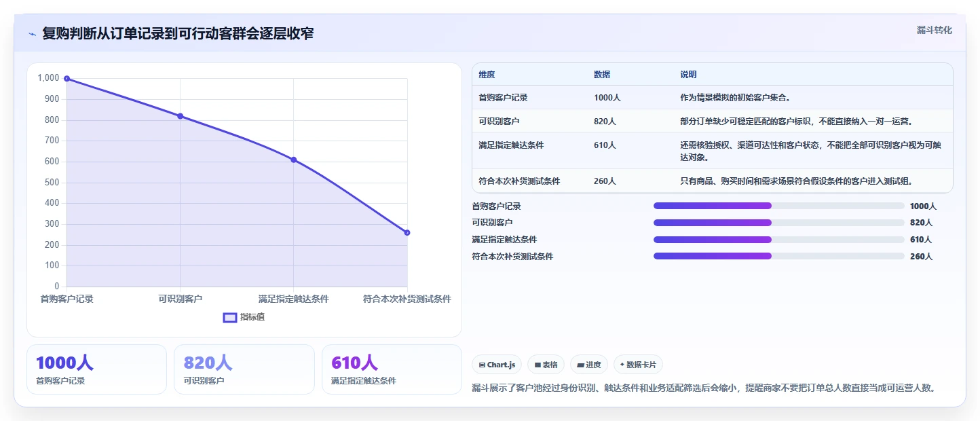Click the 可识别客户 progress label

coord(492,223)
